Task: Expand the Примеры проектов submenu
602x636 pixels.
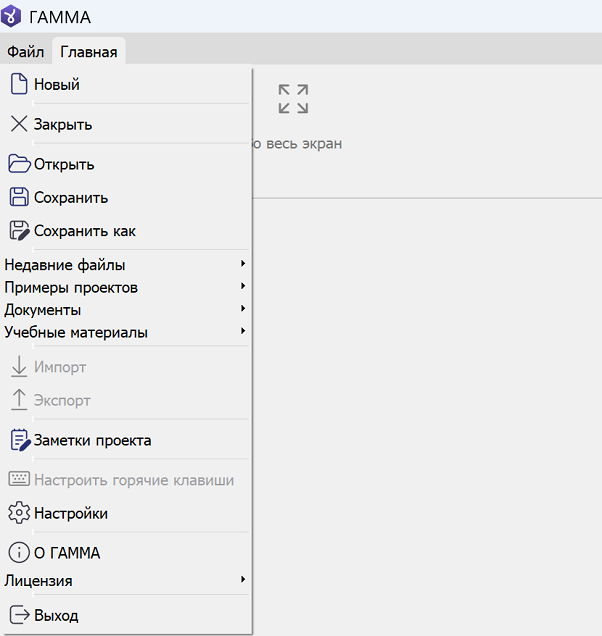Action: point(242,287)
